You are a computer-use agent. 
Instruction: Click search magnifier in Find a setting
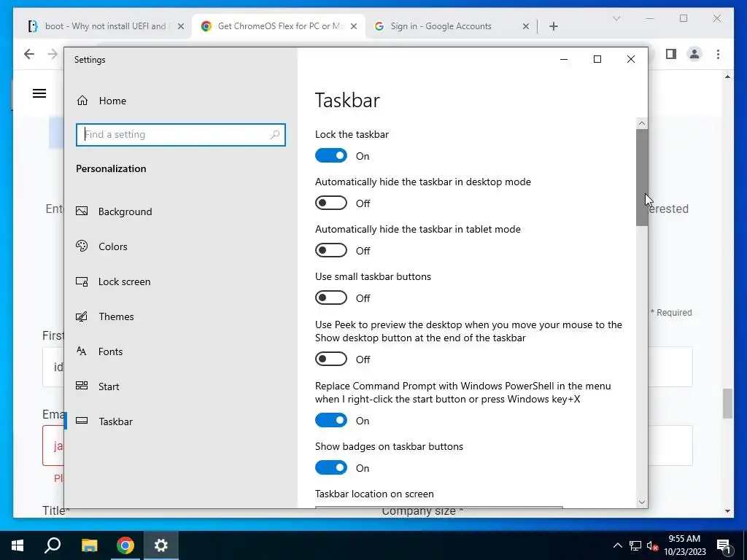tap(275, 135)
